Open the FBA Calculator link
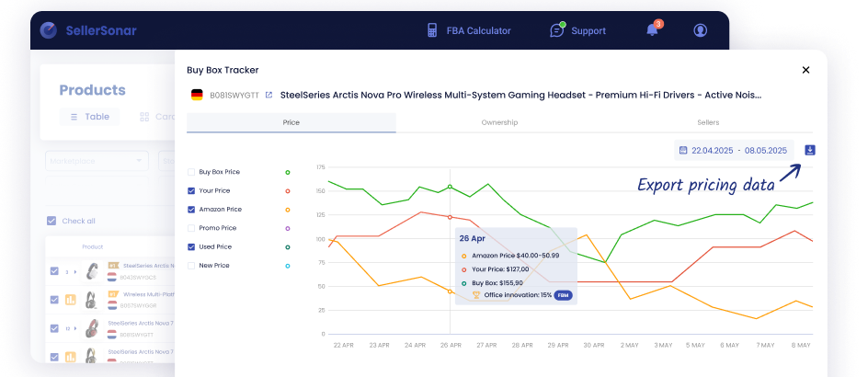Screen dimensions: 868x377 click(478, 30)
